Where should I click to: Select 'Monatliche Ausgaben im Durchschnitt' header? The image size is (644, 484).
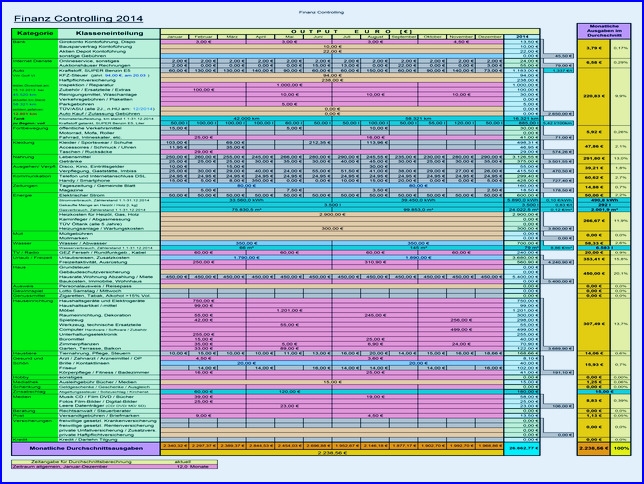tap(604, 31)
